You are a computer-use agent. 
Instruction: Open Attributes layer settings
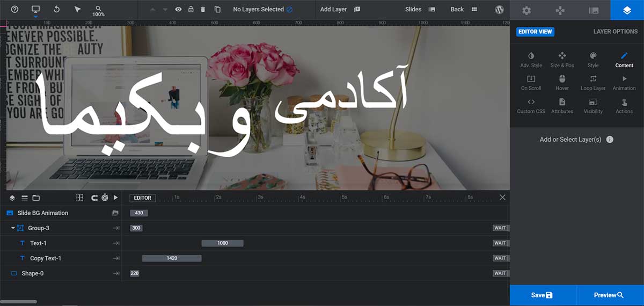click(x=562, y=106)
